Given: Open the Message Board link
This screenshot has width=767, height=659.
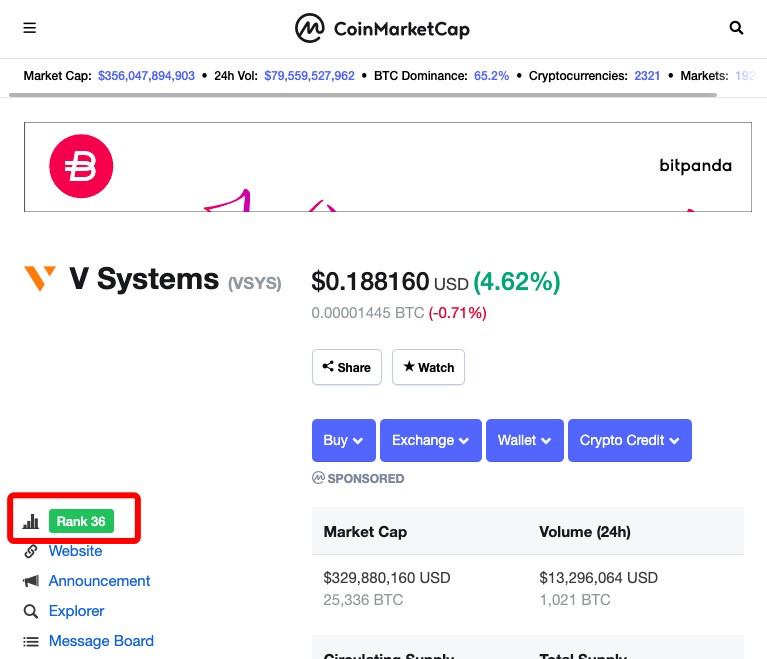Looking at the screenshot, I should pyautogui.click(x=101, y=641).
